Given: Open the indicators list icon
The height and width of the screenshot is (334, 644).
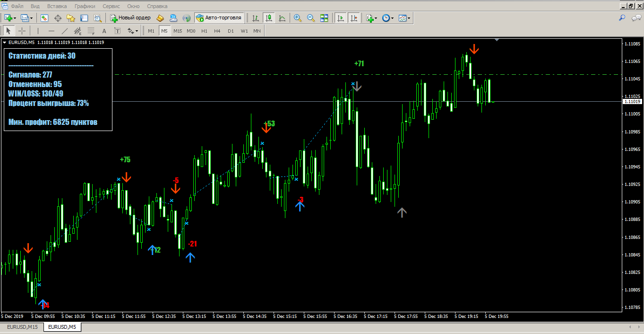Looking at the screenshot, I should 369,18.
